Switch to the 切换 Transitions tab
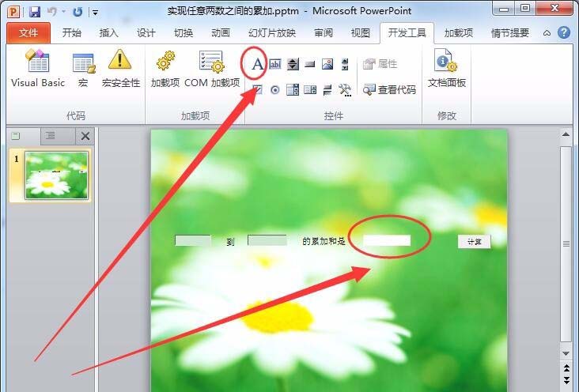The image size is (579, 392). (x=184, y=33)
